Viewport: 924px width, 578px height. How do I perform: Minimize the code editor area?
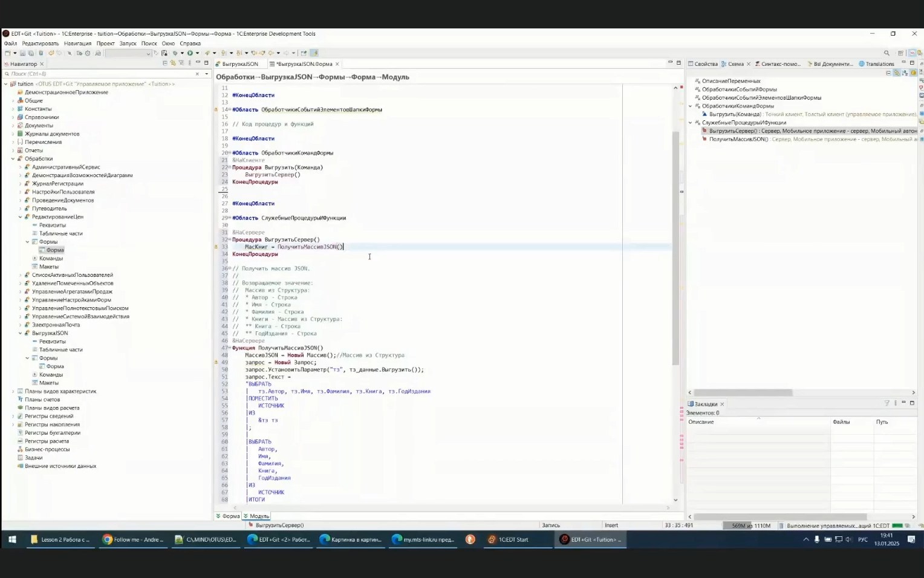670,62
